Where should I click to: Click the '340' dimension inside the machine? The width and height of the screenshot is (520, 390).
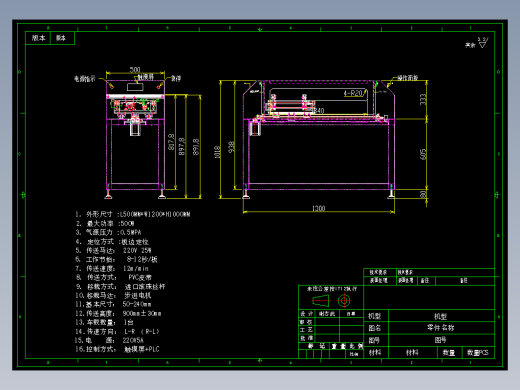tap(318, 111)
